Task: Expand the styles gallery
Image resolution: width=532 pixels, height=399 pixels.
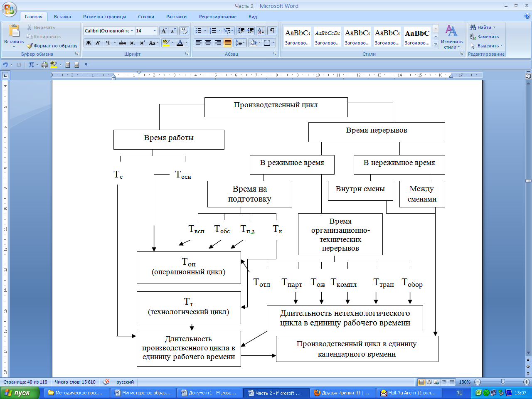Action: coord(436,44)
